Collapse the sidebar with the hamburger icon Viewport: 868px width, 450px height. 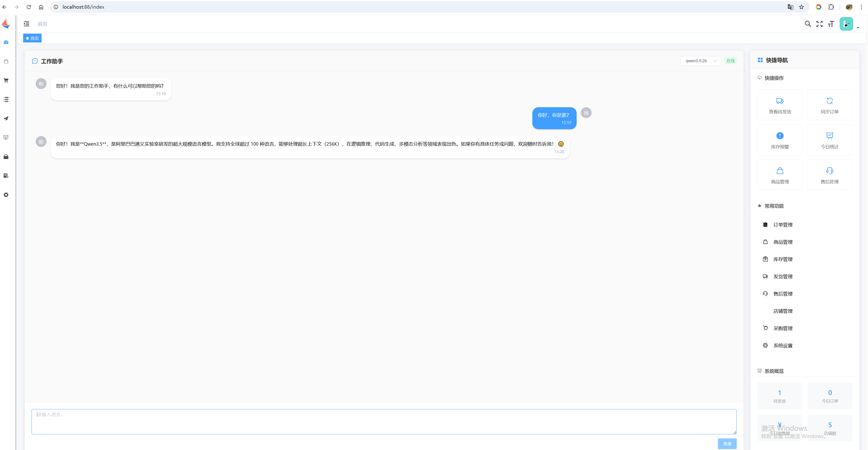click(x=27, y=24)
